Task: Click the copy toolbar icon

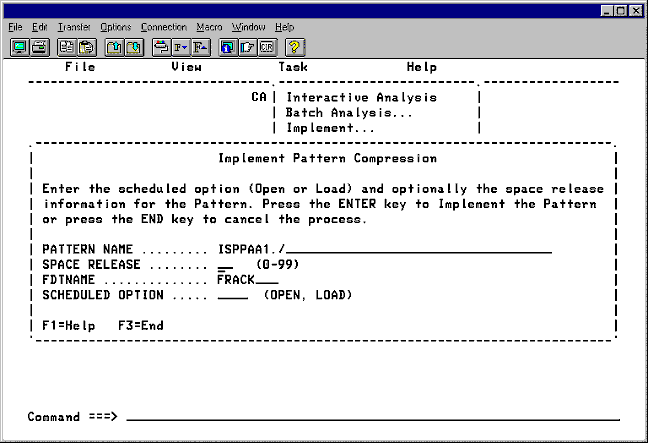Action: [67, 48]
